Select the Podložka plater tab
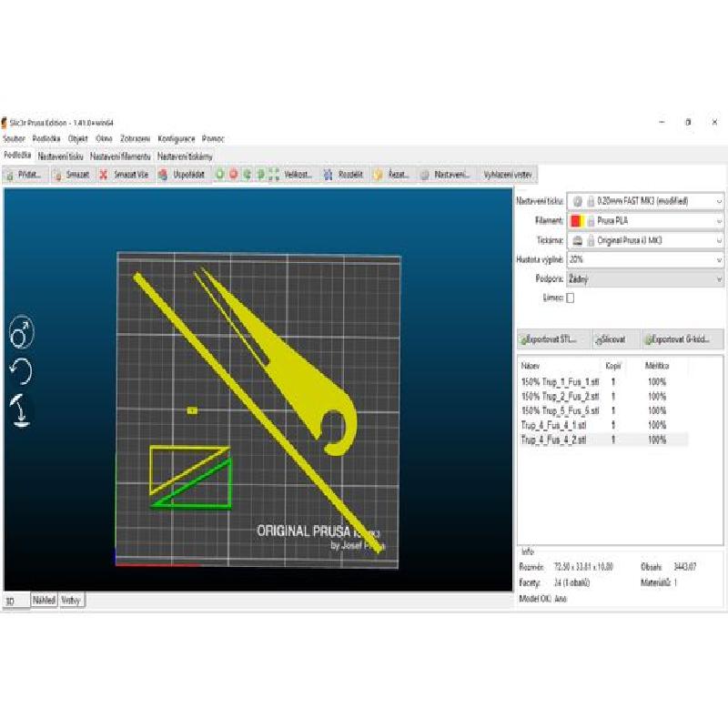Image resolution: width=728 pixels, height=728 pixels. (x=17, y=155)
